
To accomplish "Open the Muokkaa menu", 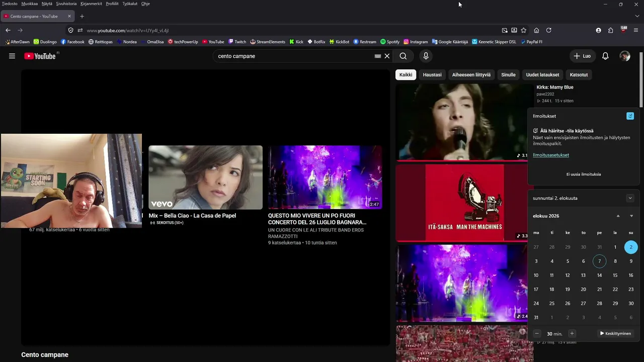I will click(30, 4).
